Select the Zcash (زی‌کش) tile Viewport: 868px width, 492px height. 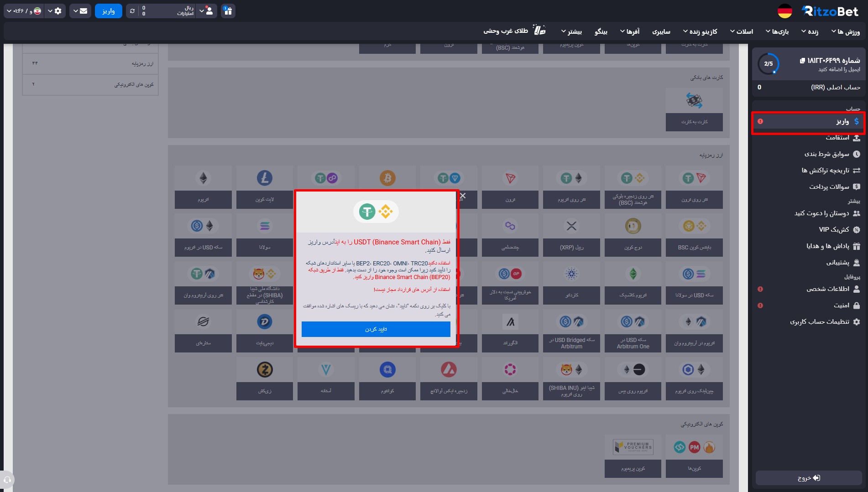coord(265,378)
